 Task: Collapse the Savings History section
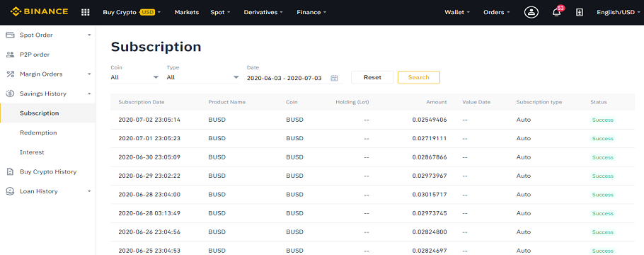tap(48, 93)
